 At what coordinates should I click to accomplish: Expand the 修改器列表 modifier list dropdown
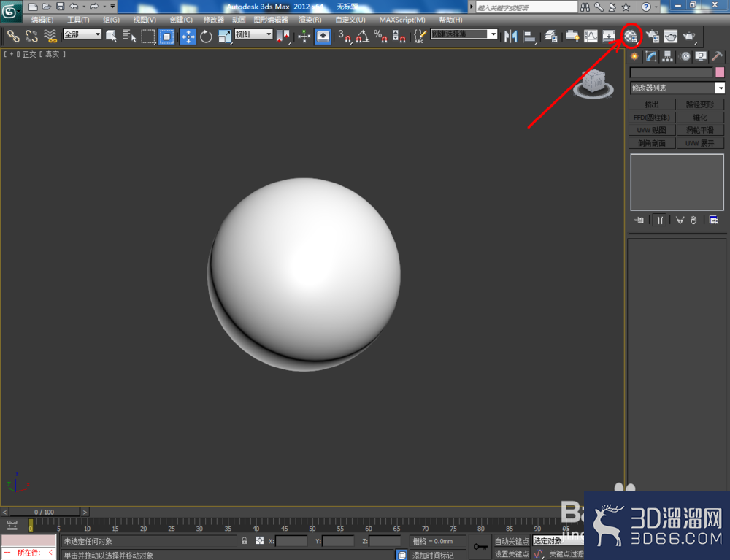tap(677, 88)
